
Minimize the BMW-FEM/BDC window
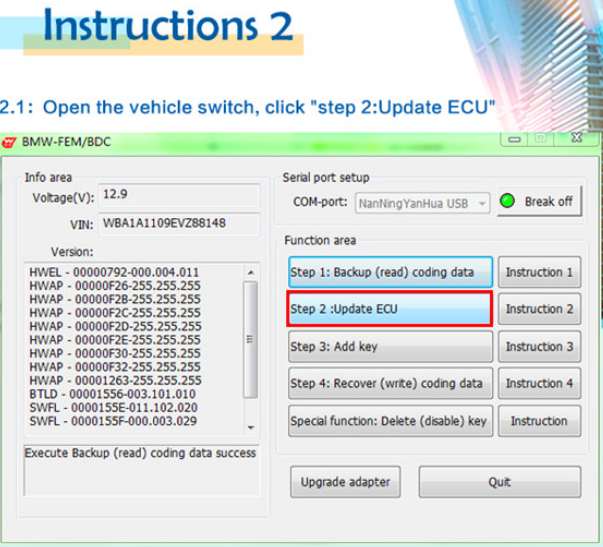tap(515, 139)
